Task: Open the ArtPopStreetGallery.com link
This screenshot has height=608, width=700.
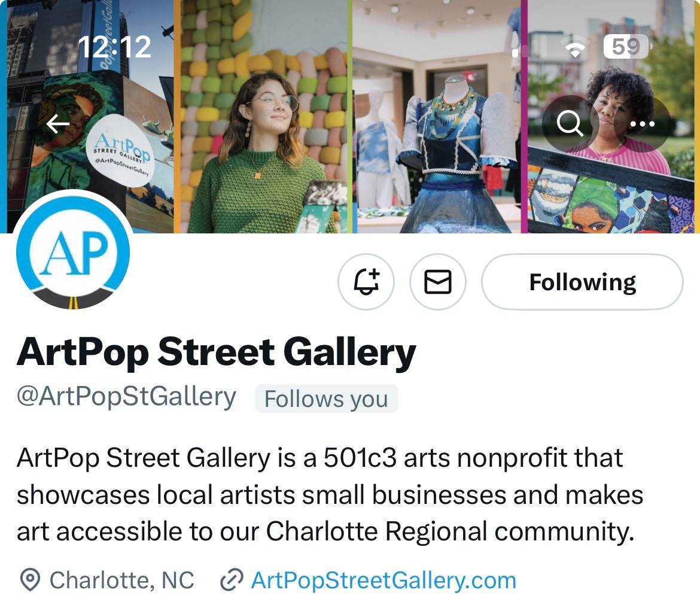Action: coord(384,580)
